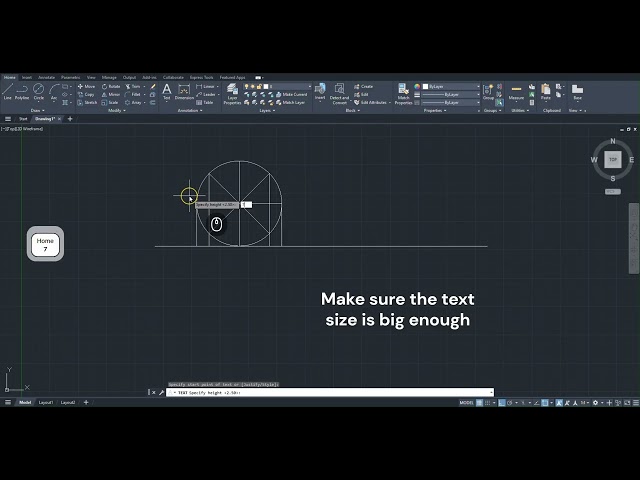Click the command line input field

[329, 392]
